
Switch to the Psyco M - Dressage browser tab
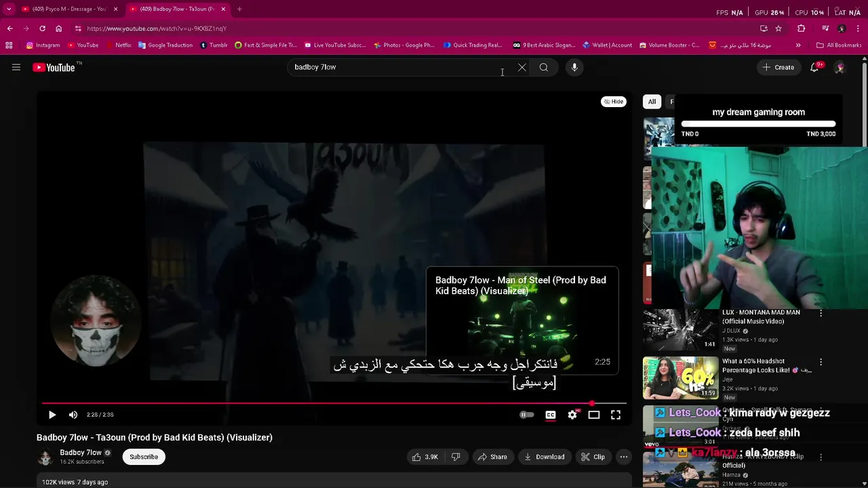69,9
